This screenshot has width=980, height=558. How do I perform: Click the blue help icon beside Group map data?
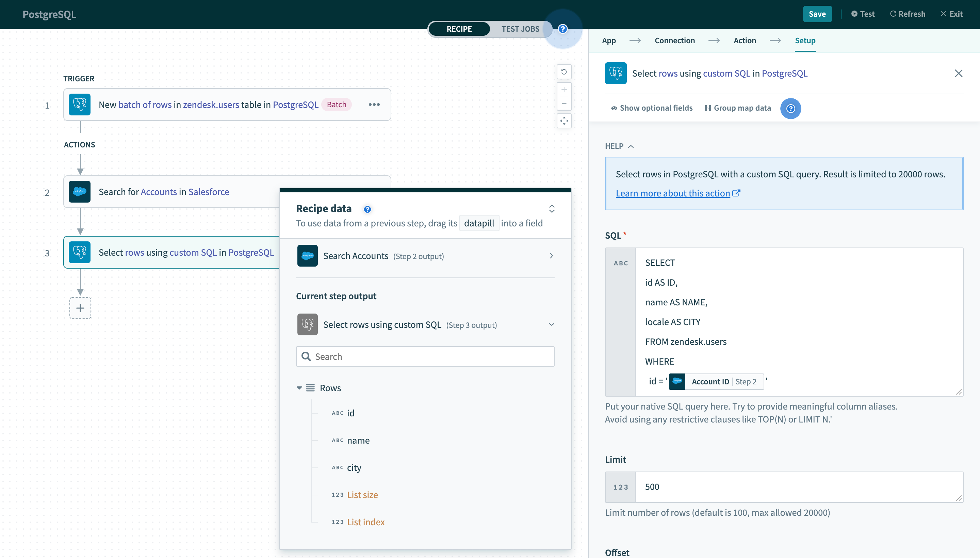tap(790, 109)
